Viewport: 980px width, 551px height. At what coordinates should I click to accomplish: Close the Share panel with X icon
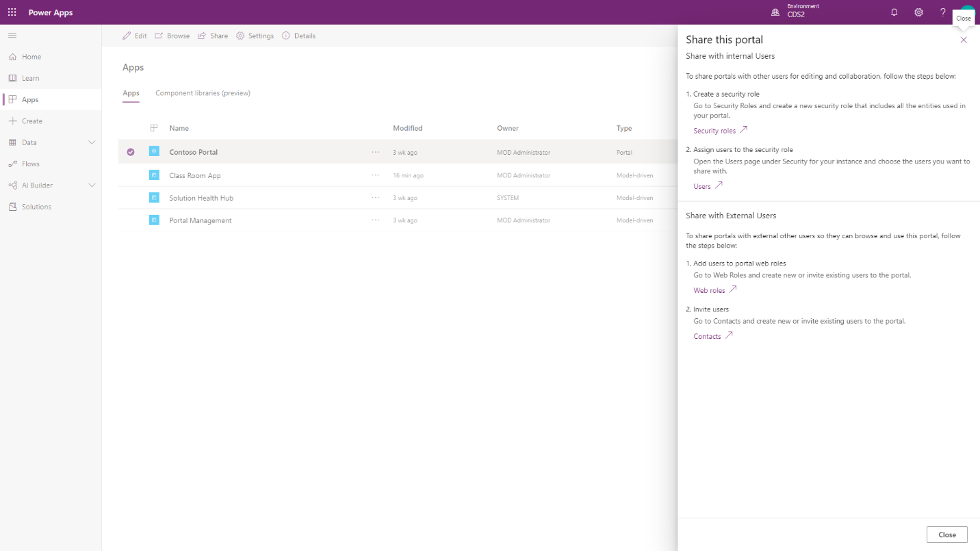(964, 40)
